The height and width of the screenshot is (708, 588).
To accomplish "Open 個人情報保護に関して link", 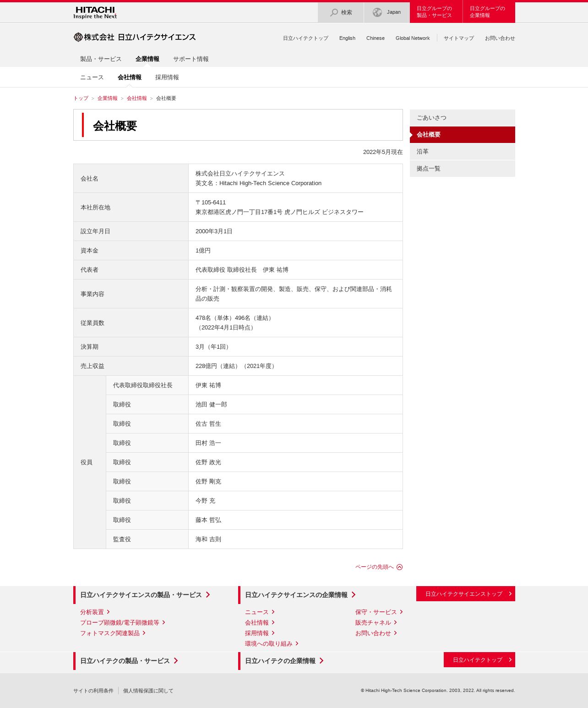I will (148, 691).
